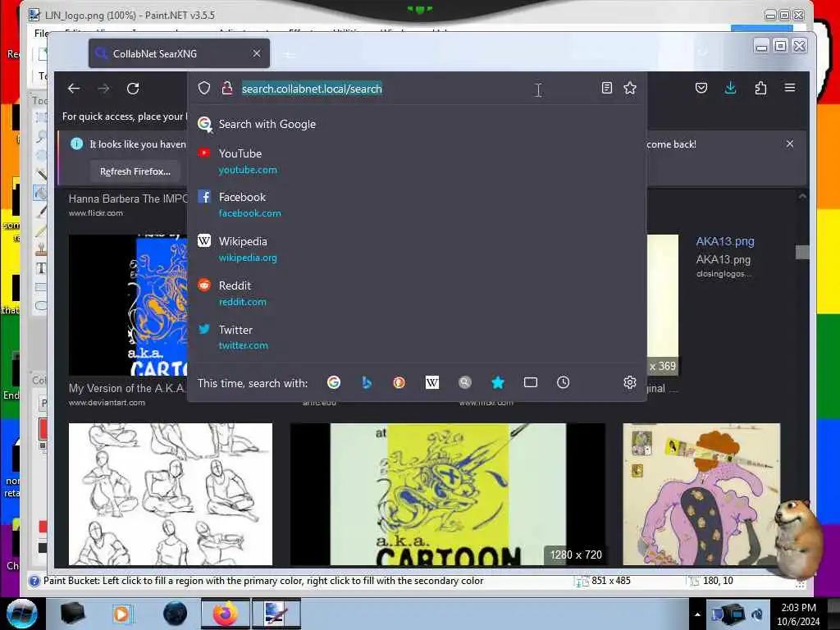Click the insecure connection padlock icon
The width and height of the screenshot is (840, 630).
point(227,88)
